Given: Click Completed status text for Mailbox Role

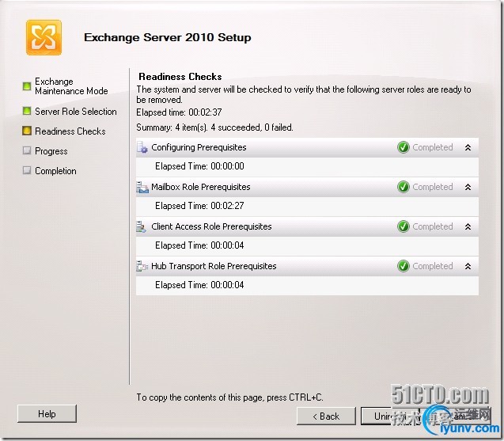Looking at the screenshot, I should point(433,187).
